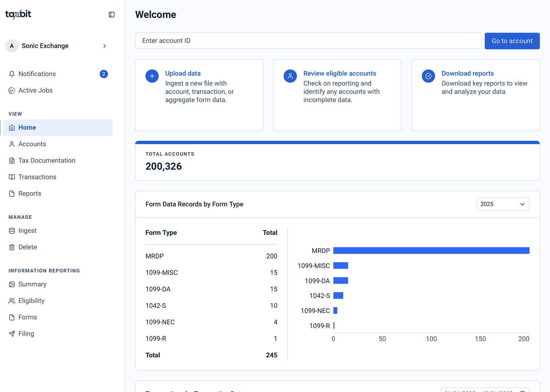Click the Delete trash icon
Screen dimensions: 550x392
[12, 247]
